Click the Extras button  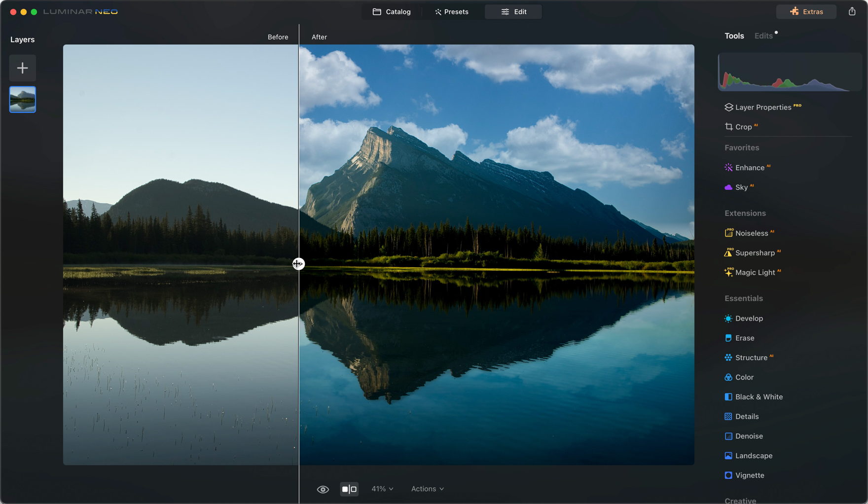point(806,12)
